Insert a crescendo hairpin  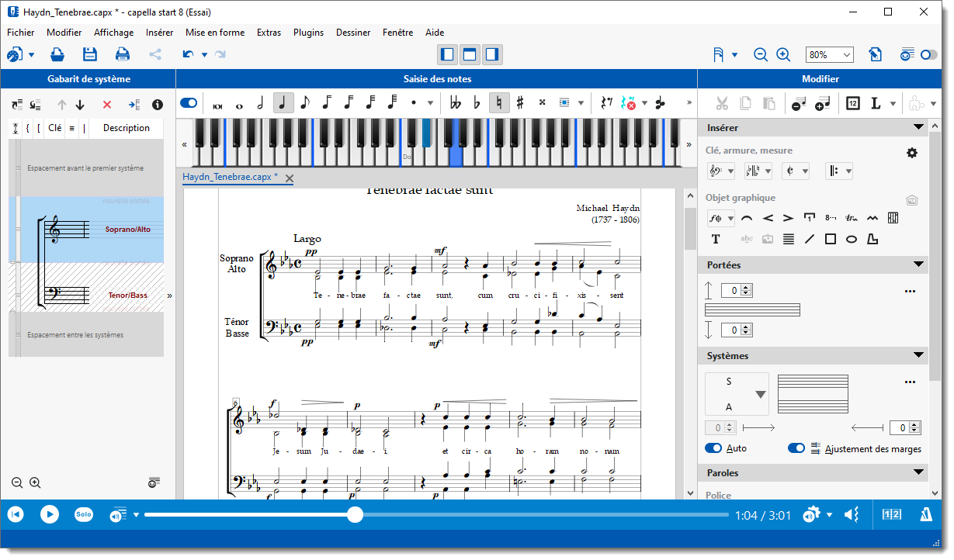pyautogui.click(x=768, y=218)
